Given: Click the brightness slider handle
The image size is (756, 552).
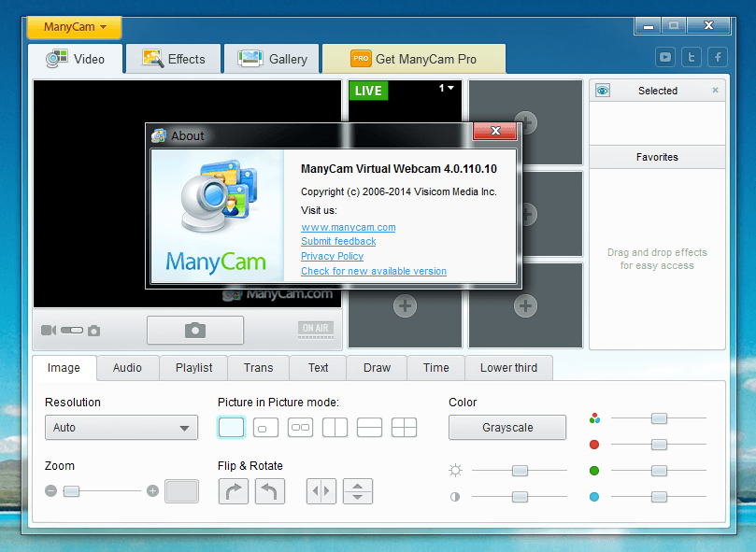Looking at the screenshot, I should [x=520, y=470].
